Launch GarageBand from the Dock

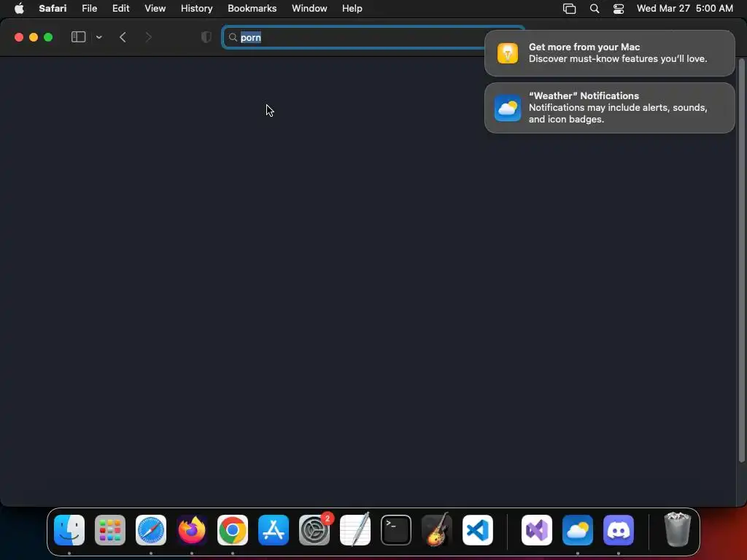(x=437, y=529)
